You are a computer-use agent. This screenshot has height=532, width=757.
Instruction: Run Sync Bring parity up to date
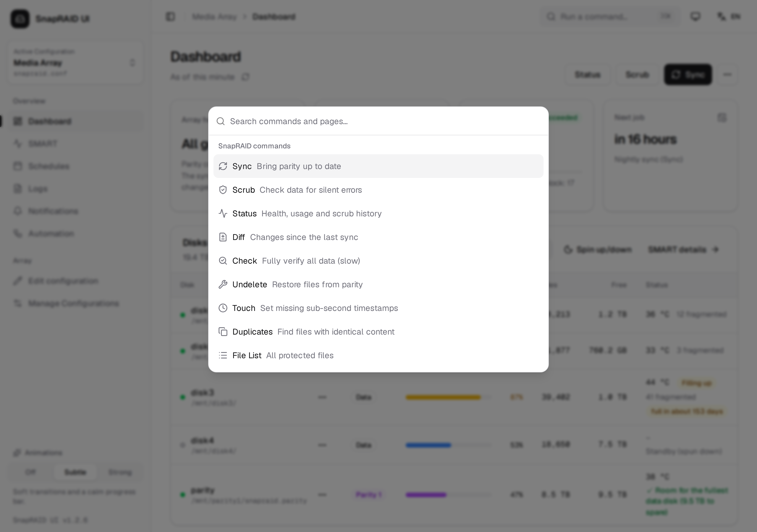[x=378, y=166]
